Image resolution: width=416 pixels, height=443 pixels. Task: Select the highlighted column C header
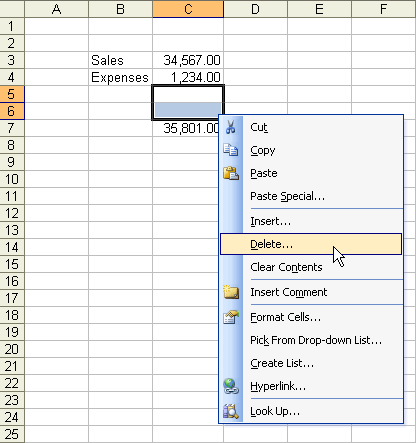[188, 9]
